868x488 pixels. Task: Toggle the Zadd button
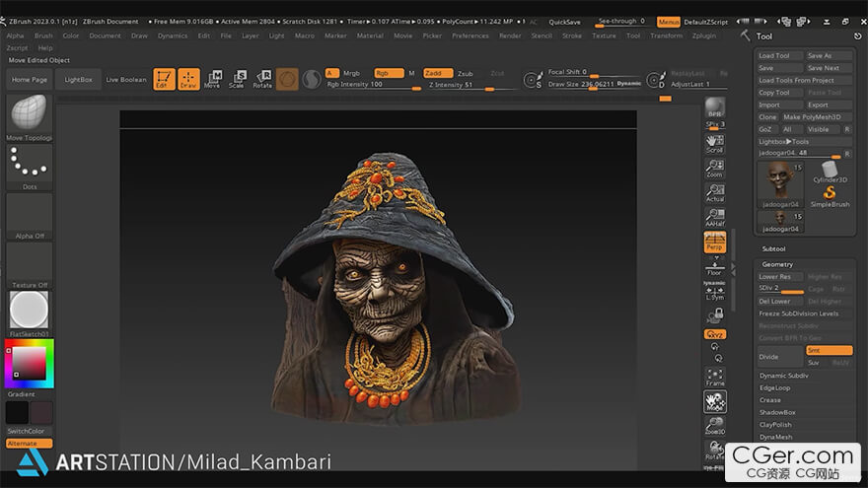click(438, 73)
